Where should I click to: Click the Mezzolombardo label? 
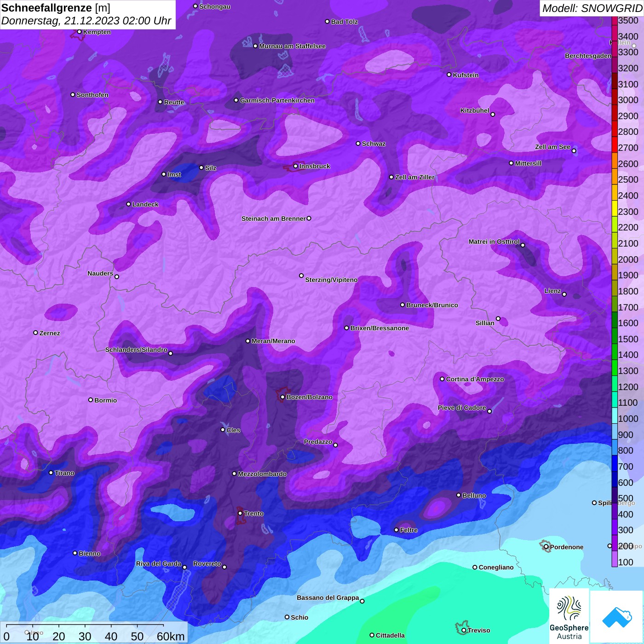click(262, 474)
